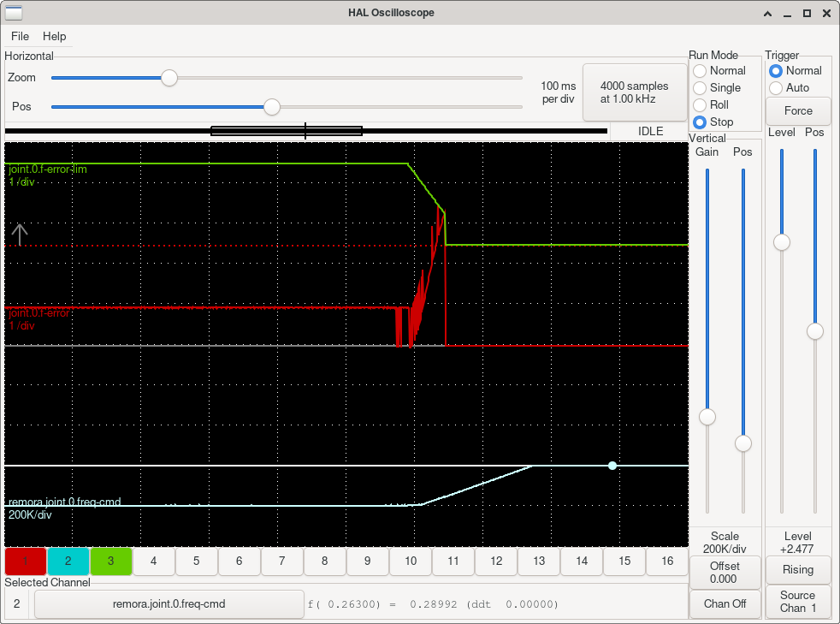The width and height of the screenshot is (840, 624).
Task: Select channel 8 button
Action: (325, 562)
